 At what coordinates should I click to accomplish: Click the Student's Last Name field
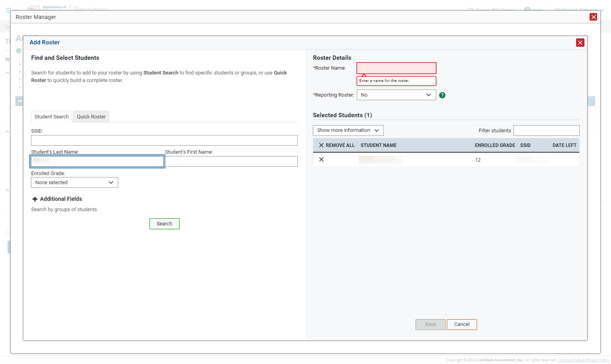tap(98, 161)
